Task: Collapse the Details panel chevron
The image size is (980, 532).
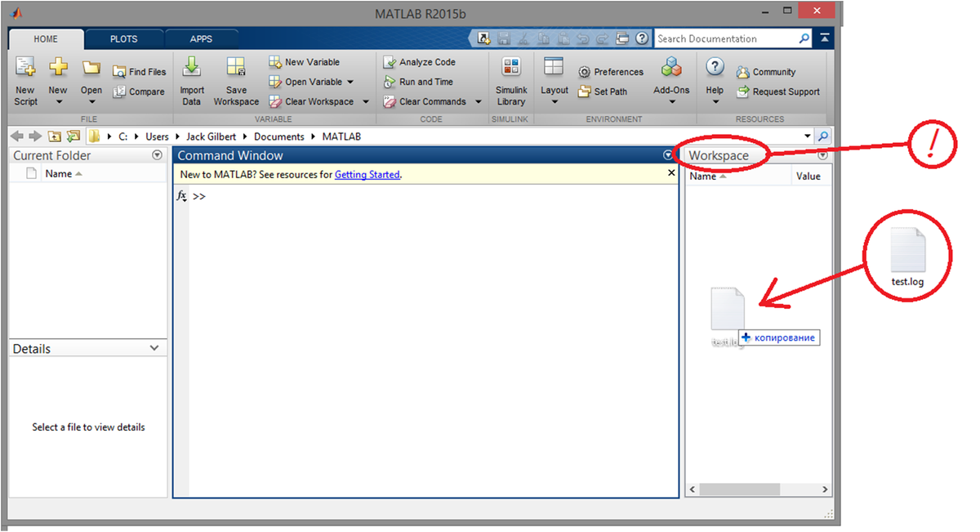Action: click(x=155, y=348)
